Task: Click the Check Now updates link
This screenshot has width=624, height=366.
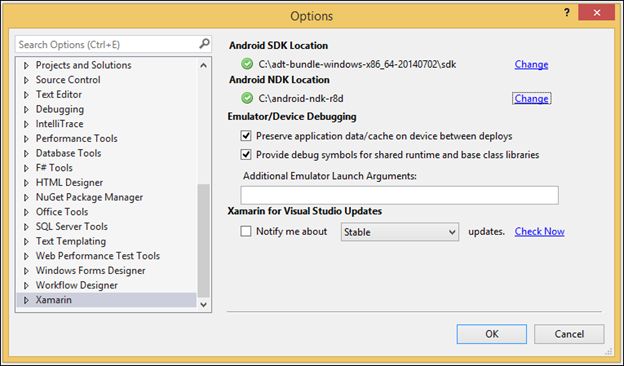Action: [539, 232]
